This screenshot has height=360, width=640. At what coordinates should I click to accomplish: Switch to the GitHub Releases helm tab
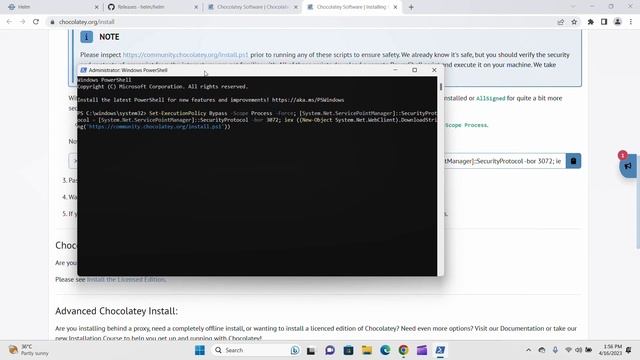click(x=151, y=7)
